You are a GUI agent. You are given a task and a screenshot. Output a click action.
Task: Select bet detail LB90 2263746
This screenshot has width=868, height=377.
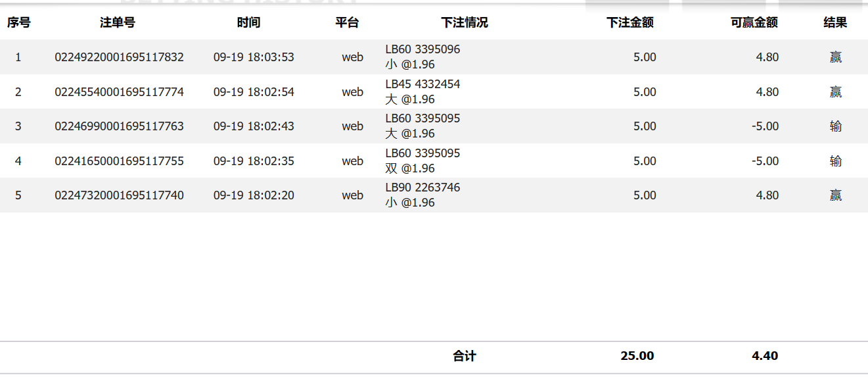(x=423, y=188)
